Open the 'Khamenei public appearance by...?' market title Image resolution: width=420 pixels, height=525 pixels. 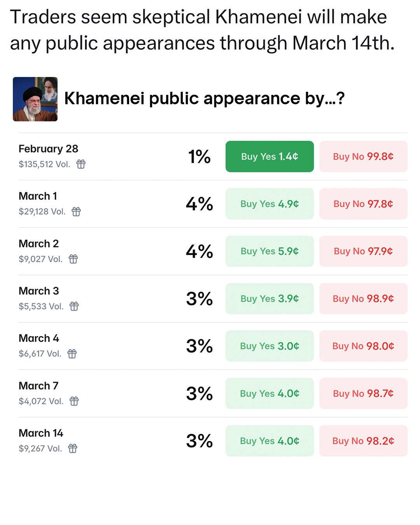(204, 98)
